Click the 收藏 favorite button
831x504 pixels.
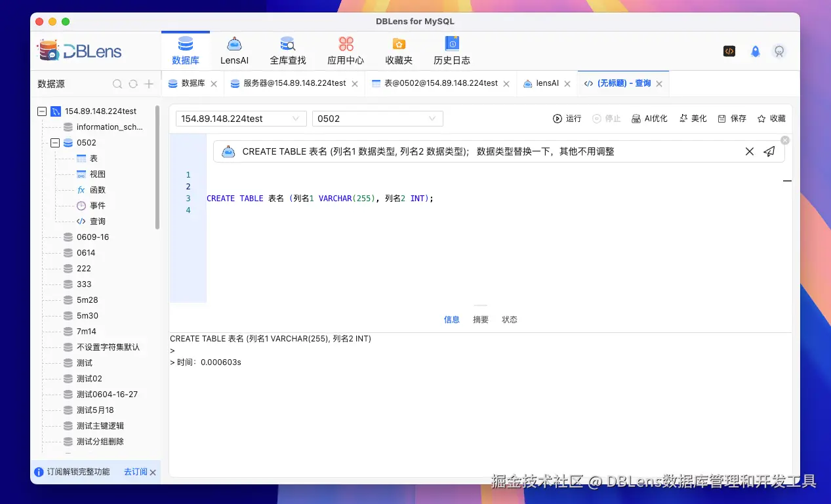point(771,119)
